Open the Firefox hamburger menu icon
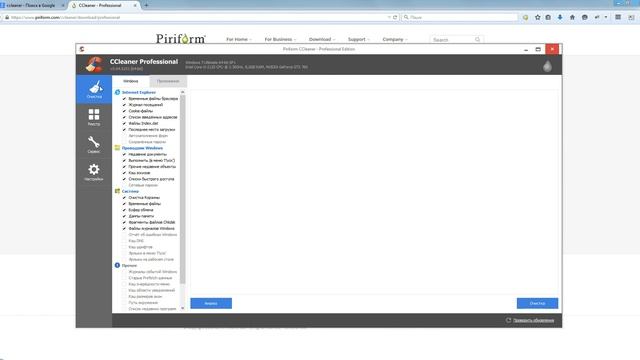The image size is (640, 360). coord(618,18)
